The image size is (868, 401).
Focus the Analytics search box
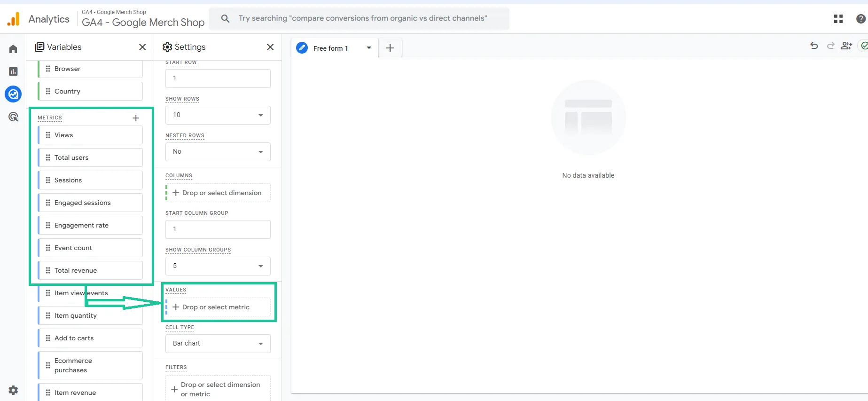point(359,18)
